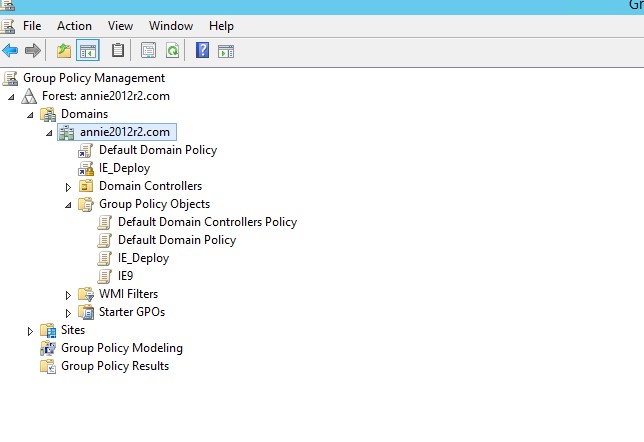Click the clipboard icon in the toolbar
Screen dimensions: 644x442
[x=119, y=50]
